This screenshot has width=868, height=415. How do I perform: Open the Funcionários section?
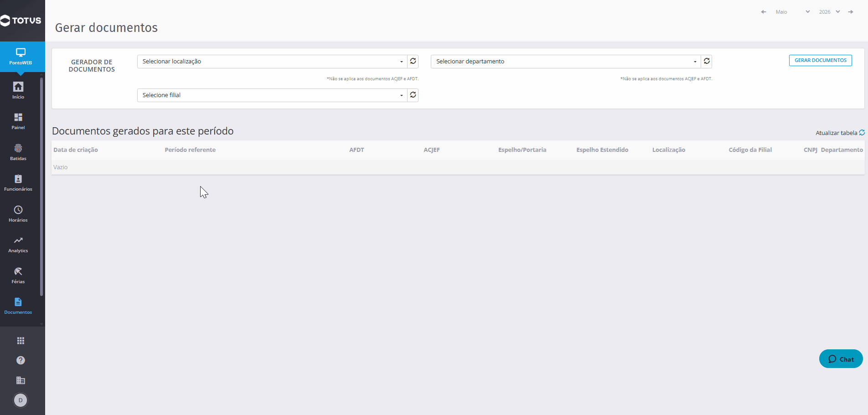click(x=18, y=182)
